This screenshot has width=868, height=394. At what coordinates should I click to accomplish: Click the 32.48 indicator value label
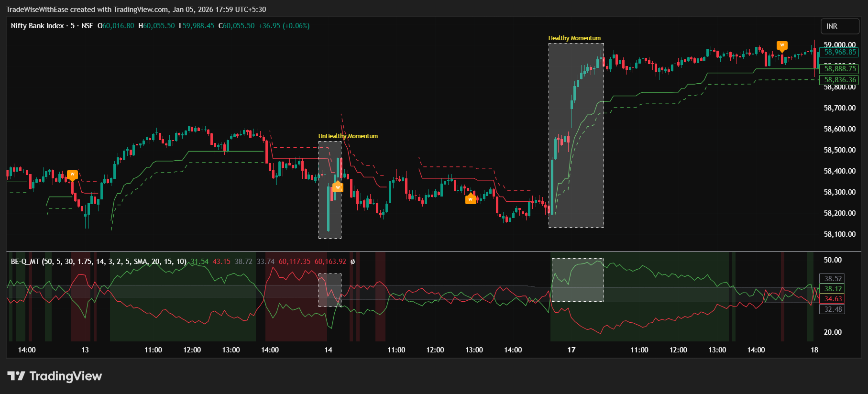tap(833, 309)
